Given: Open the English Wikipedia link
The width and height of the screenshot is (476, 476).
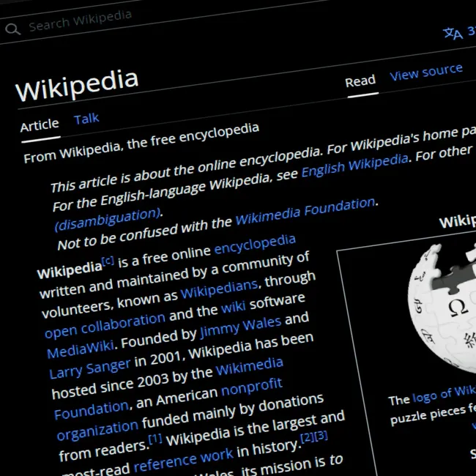Looking at the screenshot, I should point(354,166).
